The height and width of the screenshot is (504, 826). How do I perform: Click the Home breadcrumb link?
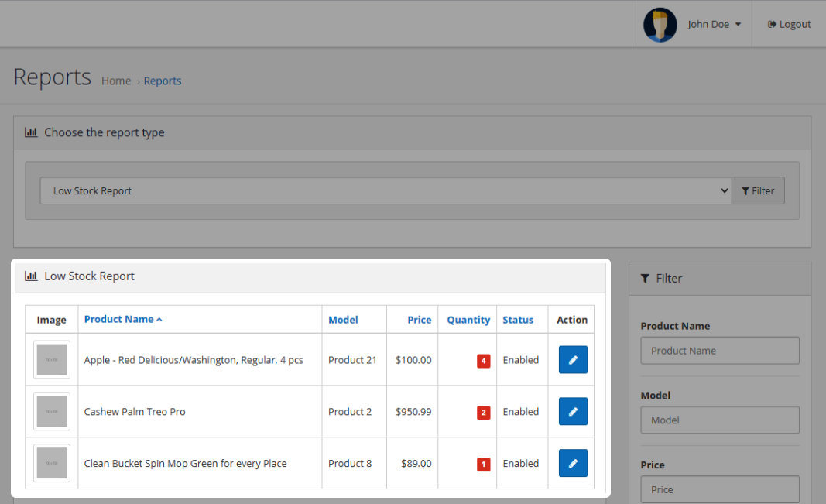116,81
